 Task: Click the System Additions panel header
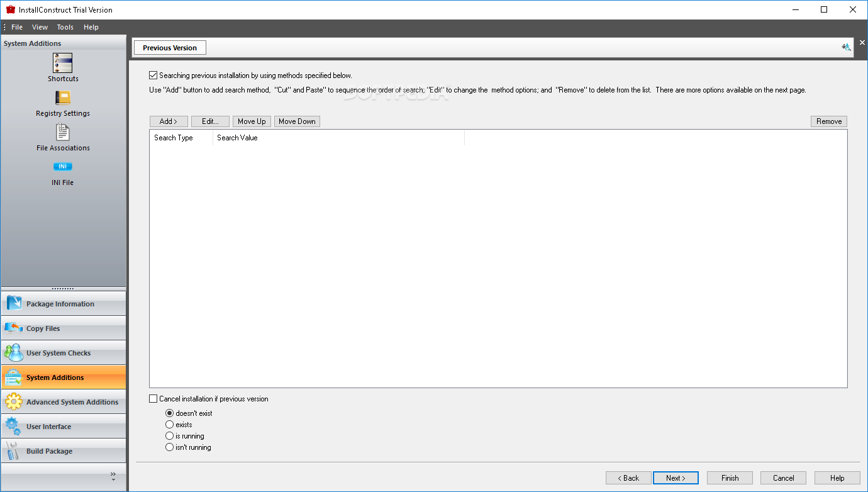pyautogui.click(x=63, y=43)
